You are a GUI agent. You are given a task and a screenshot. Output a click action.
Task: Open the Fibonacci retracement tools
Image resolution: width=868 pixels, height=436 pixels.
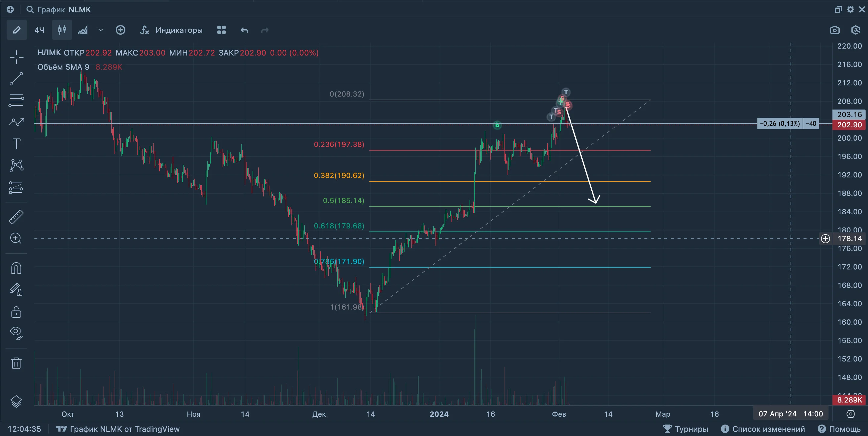[16, 100]
